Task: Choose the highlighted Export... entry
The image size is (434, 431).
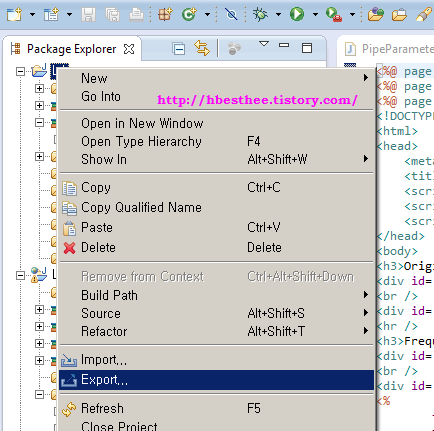Action: click(216, 380)
